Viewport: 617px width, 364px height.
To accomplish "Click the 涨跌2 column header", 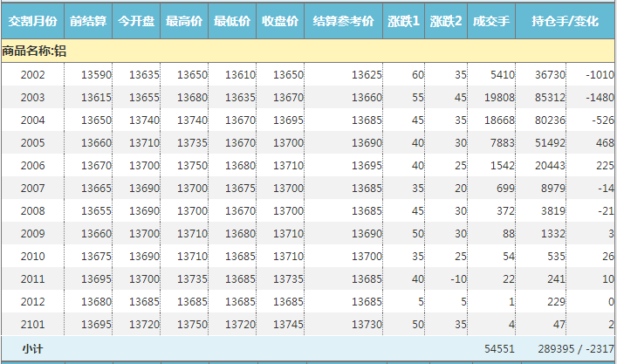I will (x=445, y=20).
